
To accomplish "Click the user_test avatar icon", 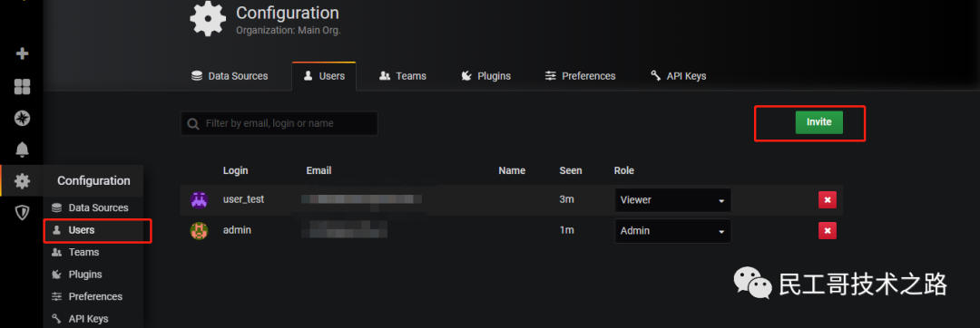I will coord(199,199).
